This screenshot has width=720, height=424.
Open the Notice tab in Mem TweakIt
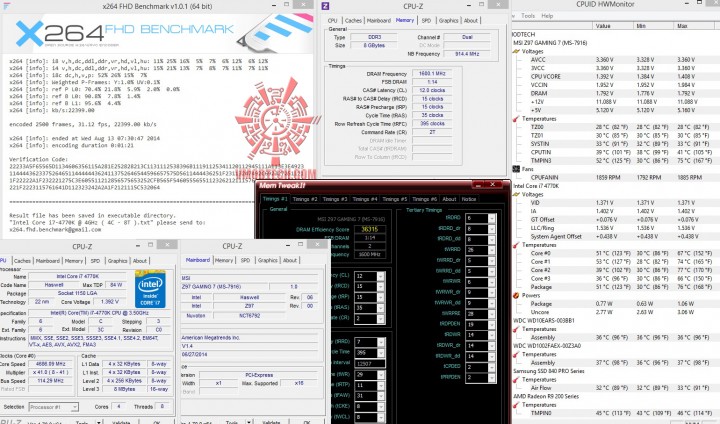pos(468,199)
